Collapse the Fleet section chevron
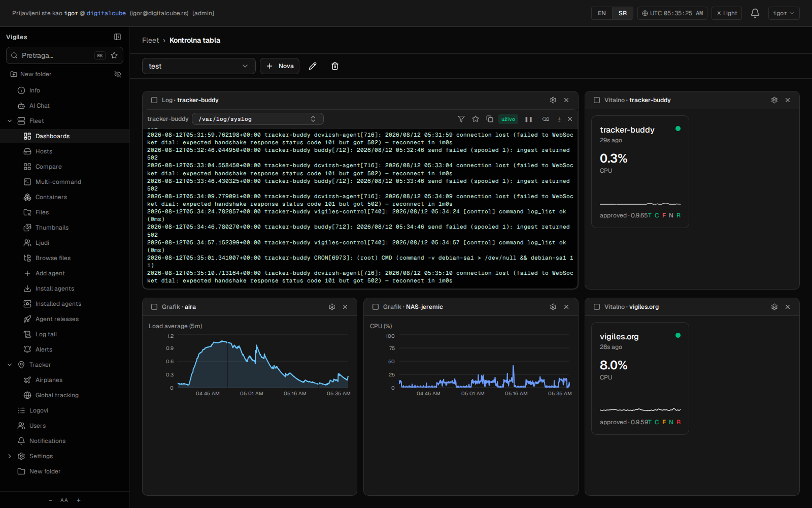The image size is (812, 508). [10, 121]
